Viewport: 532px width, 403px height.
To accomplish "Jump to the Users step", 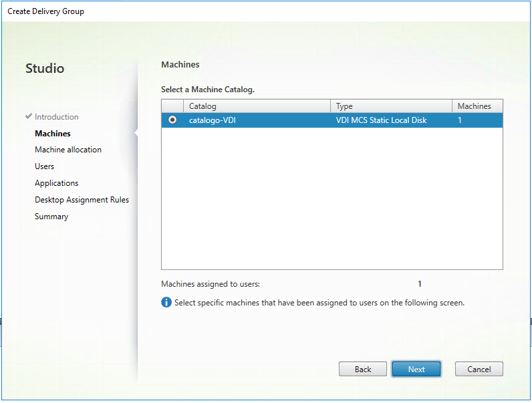I will click(x=45, y=166).
